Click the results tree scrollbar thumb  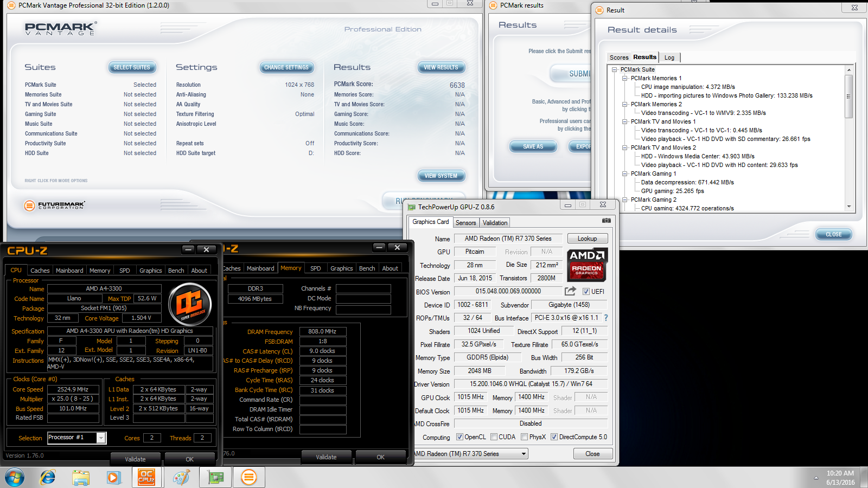[x=848, y=97]
